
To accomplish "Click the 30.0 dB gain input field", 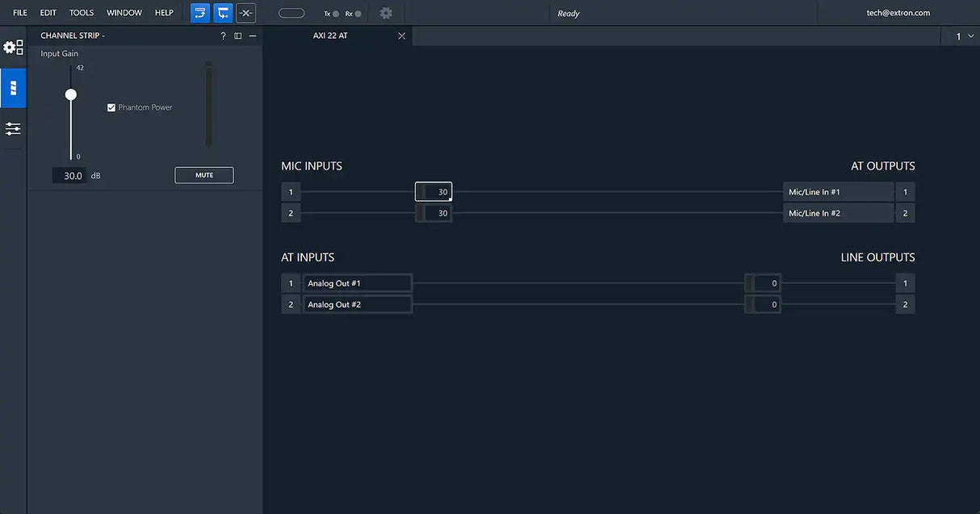I will (x=70, y=176).
